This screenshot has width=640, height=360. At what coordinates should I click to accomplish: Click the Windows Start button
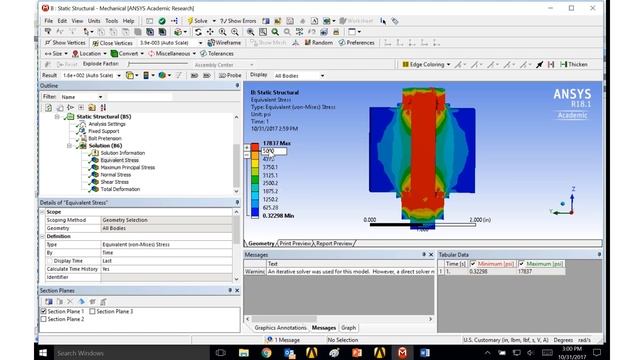[x=42, y=353]
